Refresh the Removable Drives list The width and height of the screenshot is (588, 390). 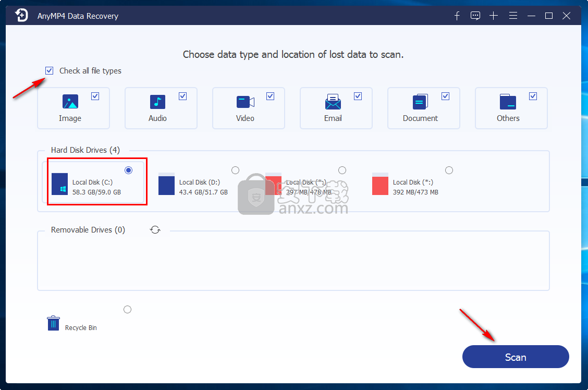pos(155,229)
